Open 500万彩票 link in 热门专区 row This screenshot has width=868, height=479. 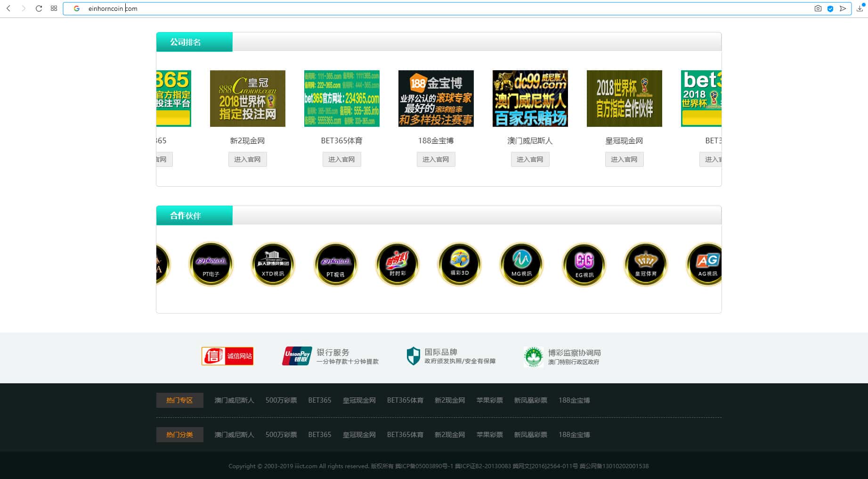tap(281, 400)
